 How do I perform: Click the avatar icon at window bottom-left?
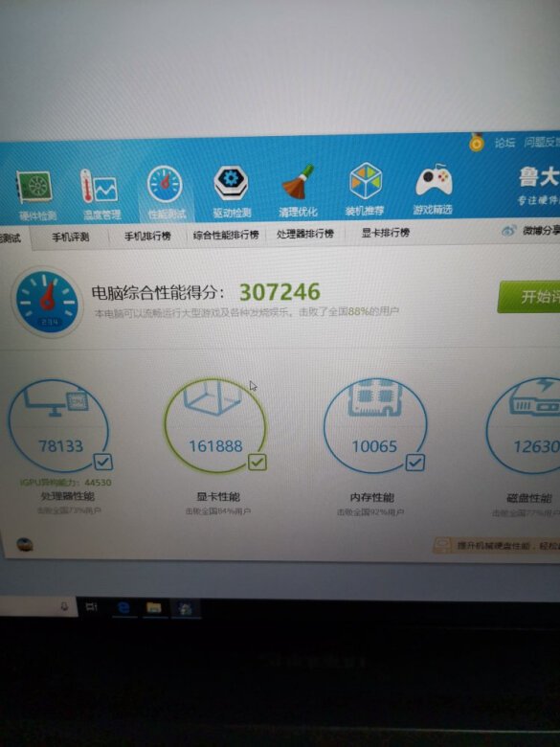(x=24, y=545)
